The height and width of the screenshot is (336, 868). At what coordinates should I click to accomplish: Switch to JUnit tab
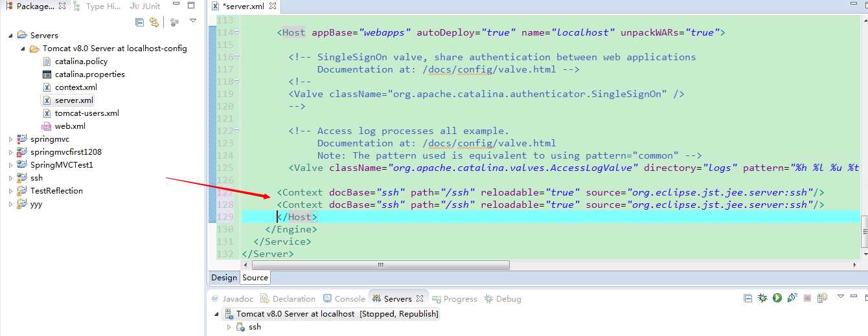[x=145, y=6]
